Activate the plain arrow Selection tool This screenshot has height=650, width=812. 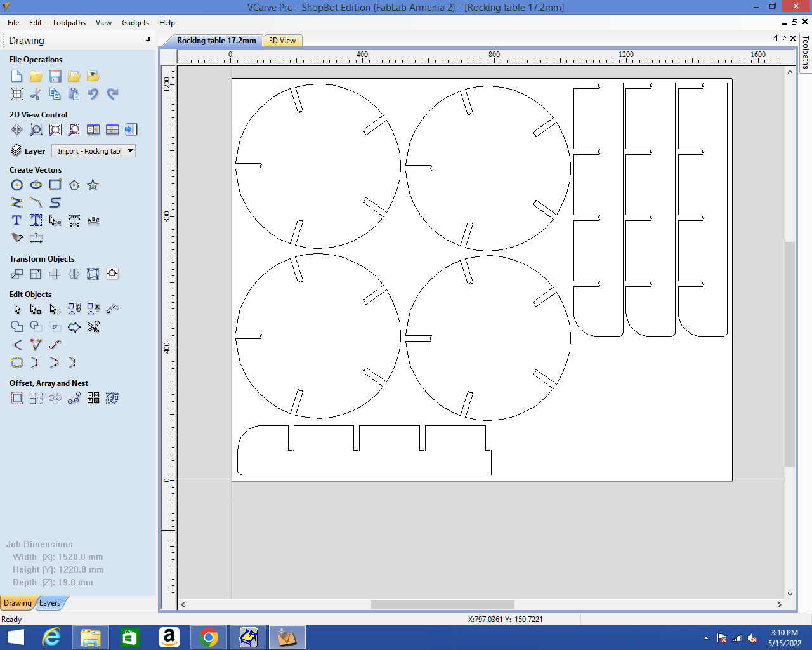(17, 309)
